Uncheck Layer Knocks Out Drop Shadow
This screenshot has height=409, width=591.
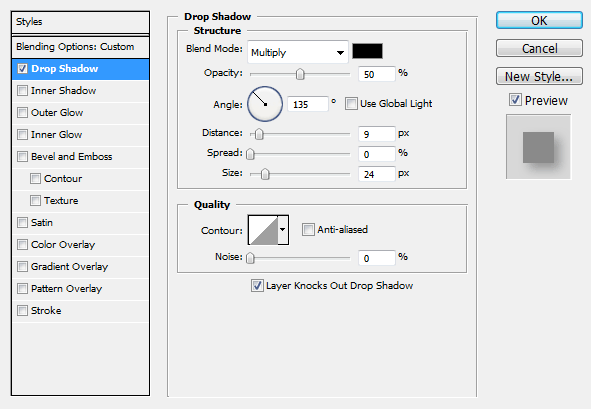tap(257, 286)
